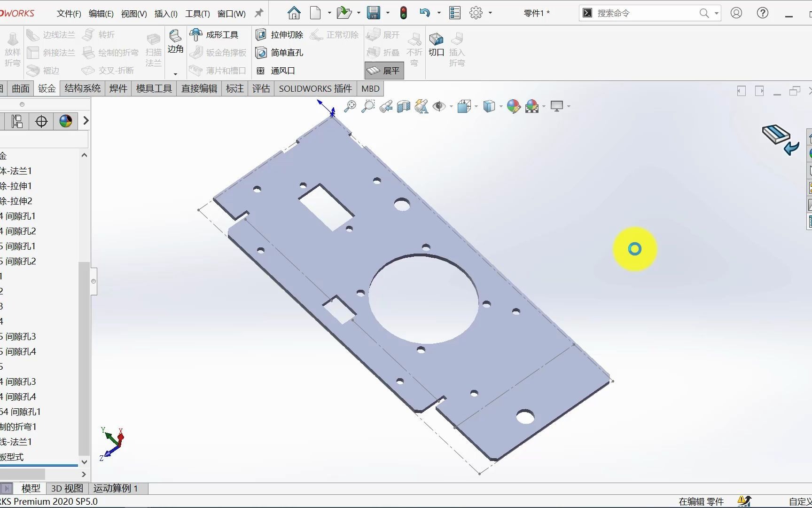Activate the Section View tool
Image resolution: width=812 pixels, height=508 pixels.
[403, 106]
